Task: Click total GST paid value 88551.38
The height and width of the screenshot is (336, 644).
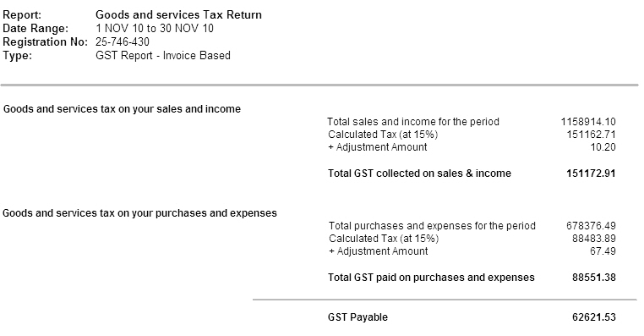Action: [594, 278]
